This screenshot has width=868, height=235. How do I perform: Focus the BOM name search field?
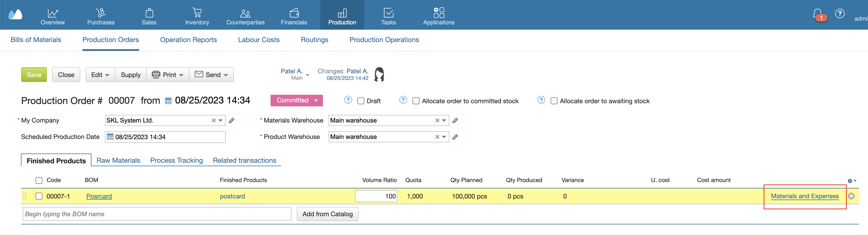[x=157, y=214]
